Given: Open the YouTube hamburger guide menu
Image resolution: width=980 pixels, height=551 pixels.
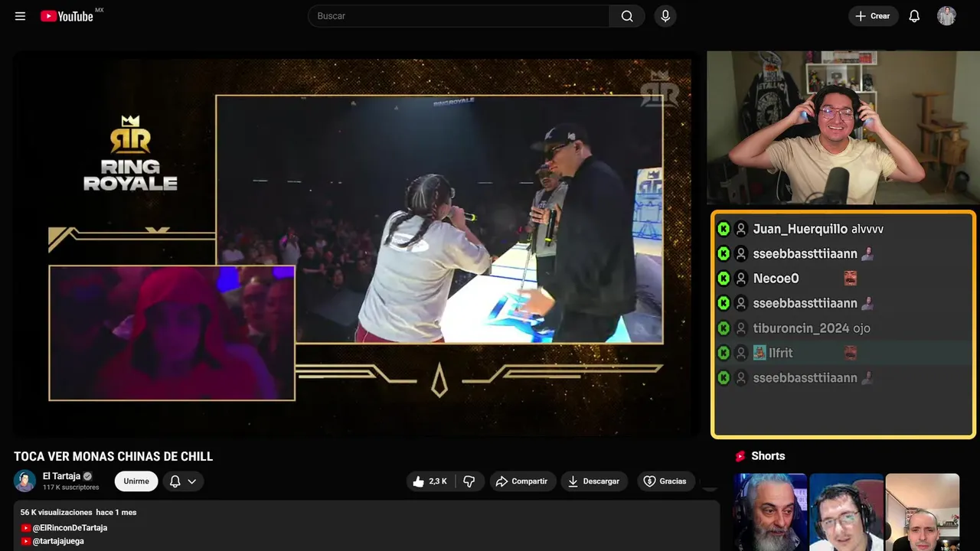Looking at the screenshot, I should (21, 16).
